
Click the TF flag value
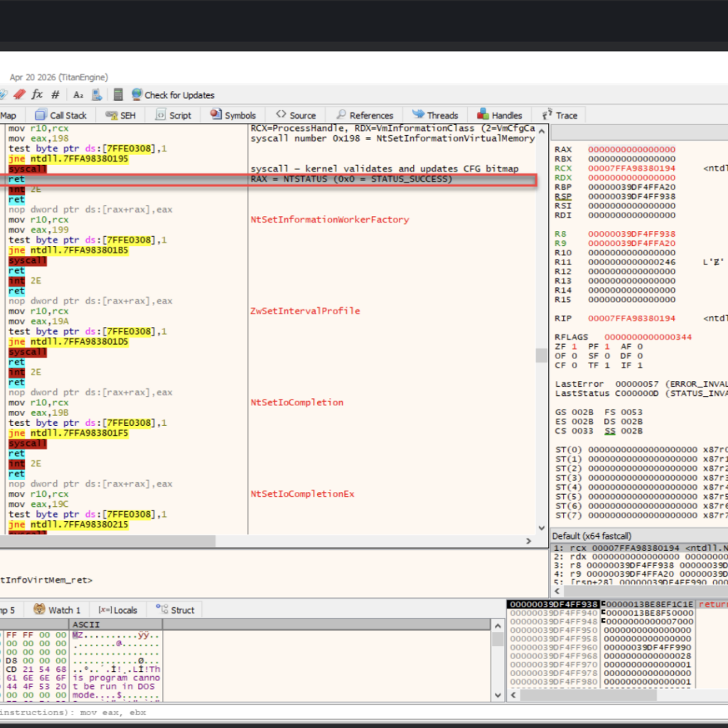tap(607, 365)
